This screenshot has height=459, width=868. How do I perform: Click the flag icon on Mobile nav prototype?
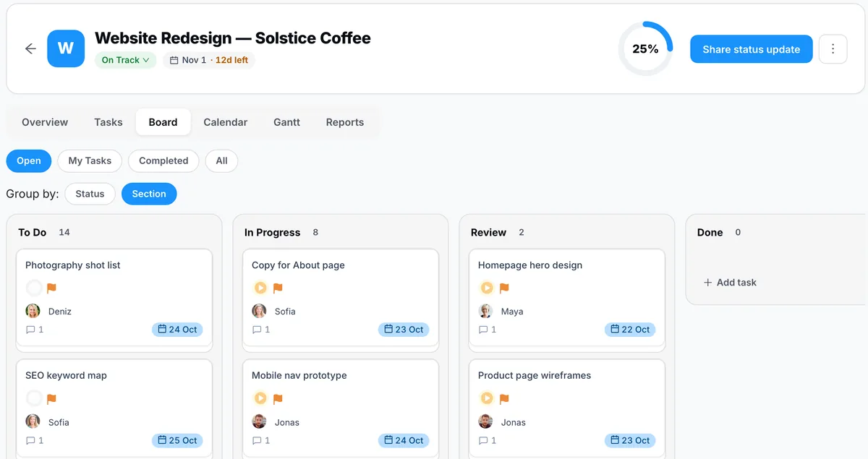(x=278, y=398)
